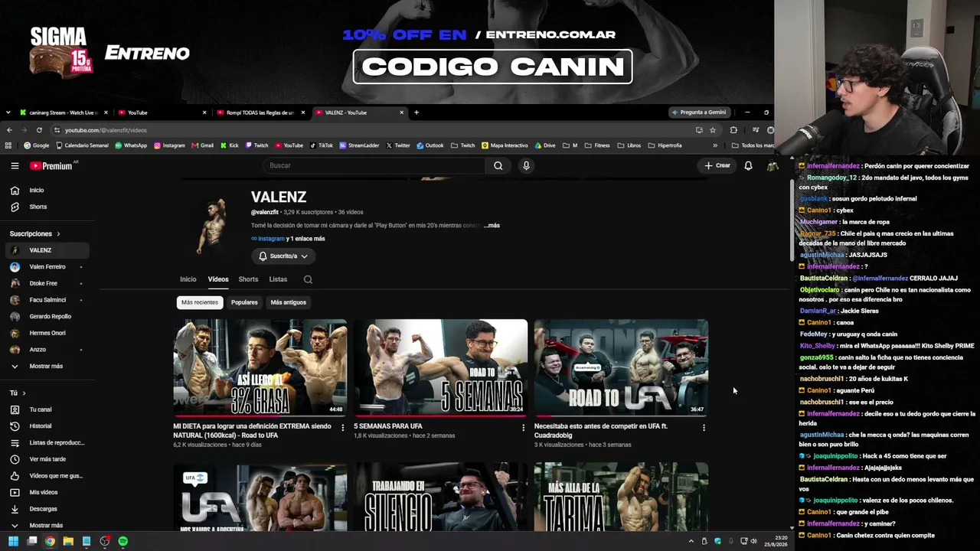980x551 pixels.
Task: Start a voice search with the microphone
Action: pyautogui.click(x=526, y=165)
